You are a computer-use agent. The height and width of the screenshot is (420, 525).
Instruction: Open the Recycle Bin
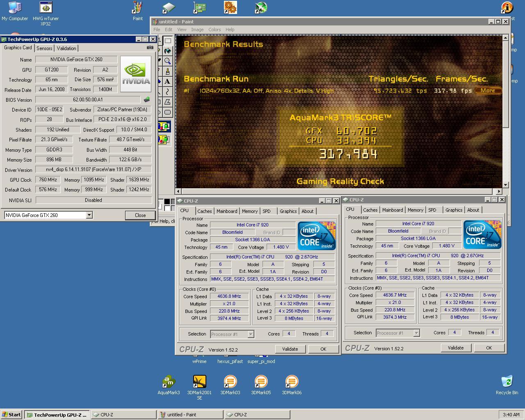[x=507, y=385]
